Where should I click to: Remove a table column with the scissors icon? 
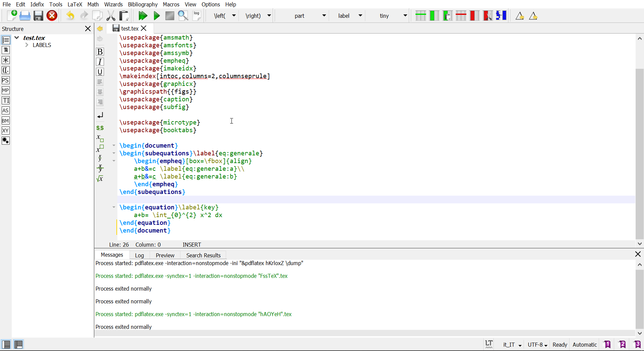point(488,15)
